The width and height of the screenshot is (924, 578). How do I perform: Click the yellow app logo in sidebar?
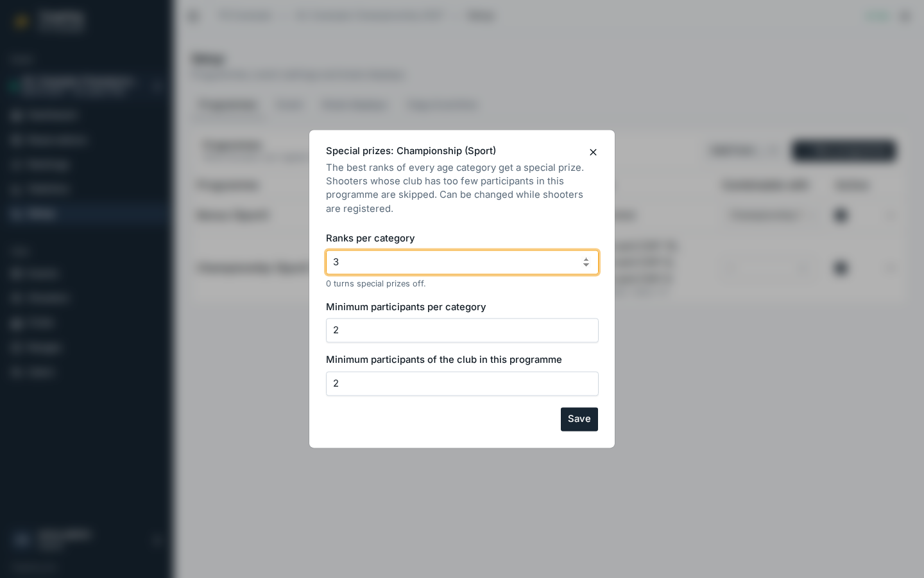pos(21,21)
